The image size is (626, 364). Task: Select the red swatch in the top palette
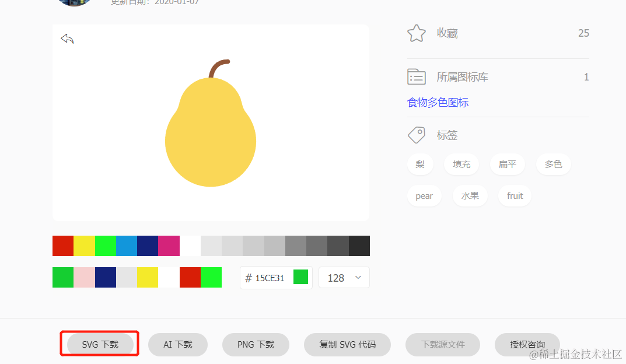(63, 246)
